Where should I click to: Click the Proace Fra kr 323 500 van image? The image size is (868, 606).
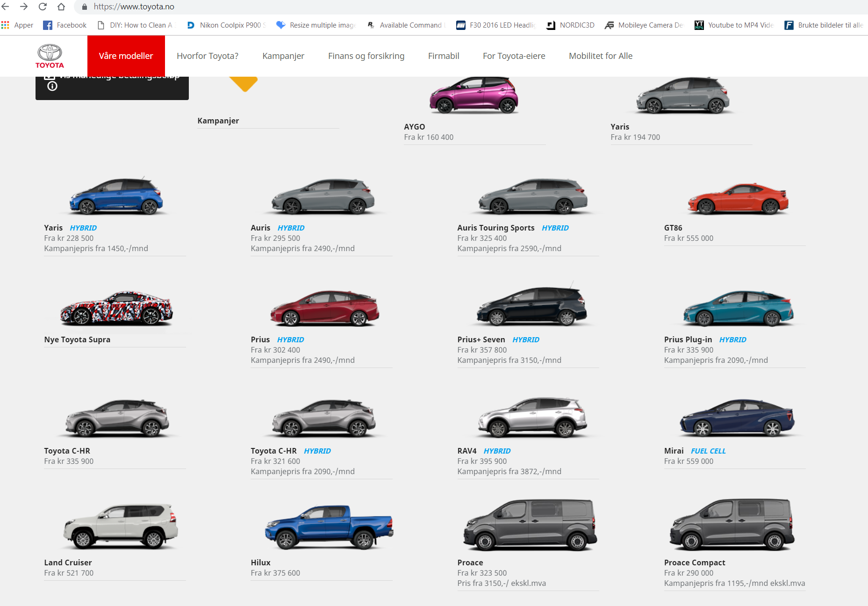pyautogui.click(x=530, y=525)
